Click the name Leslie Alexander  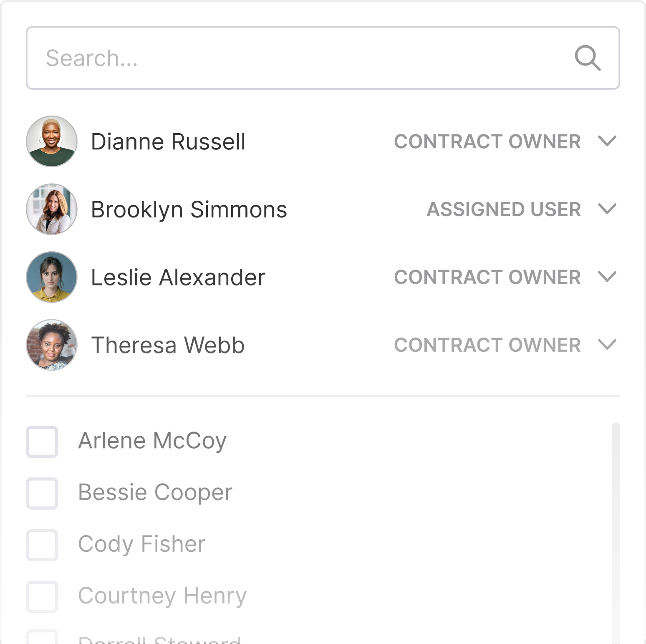pos(178,278)
